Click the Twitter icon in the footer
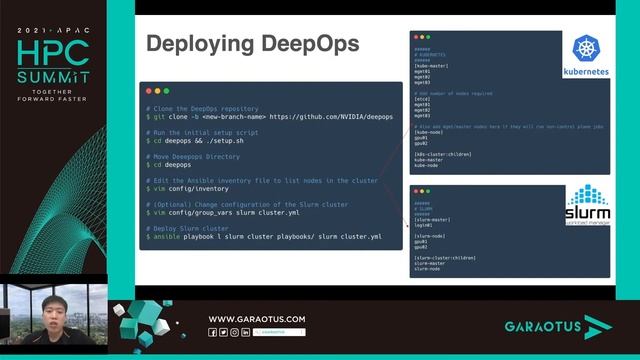 click(x=223, y=332)
